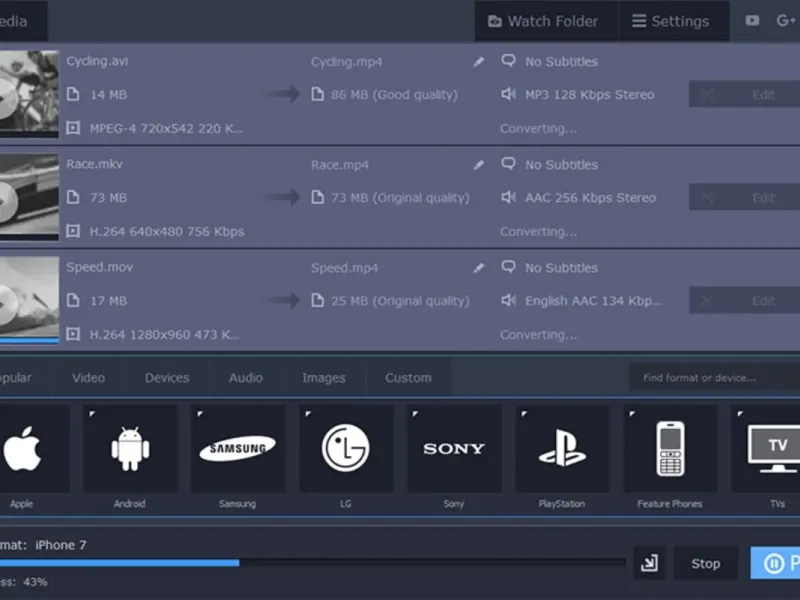
Task: Open subtitles option for Race.mkv
Action: (549, 164)
